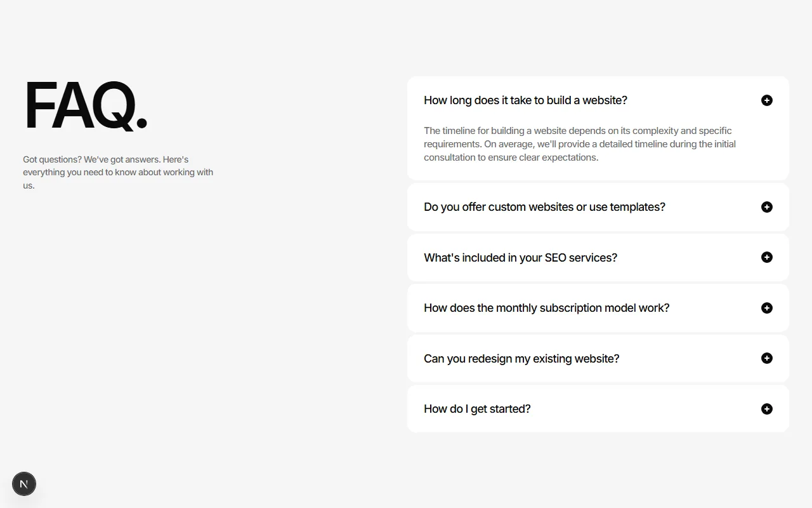Click the 'Got questions?' intro paragraph

118,172
